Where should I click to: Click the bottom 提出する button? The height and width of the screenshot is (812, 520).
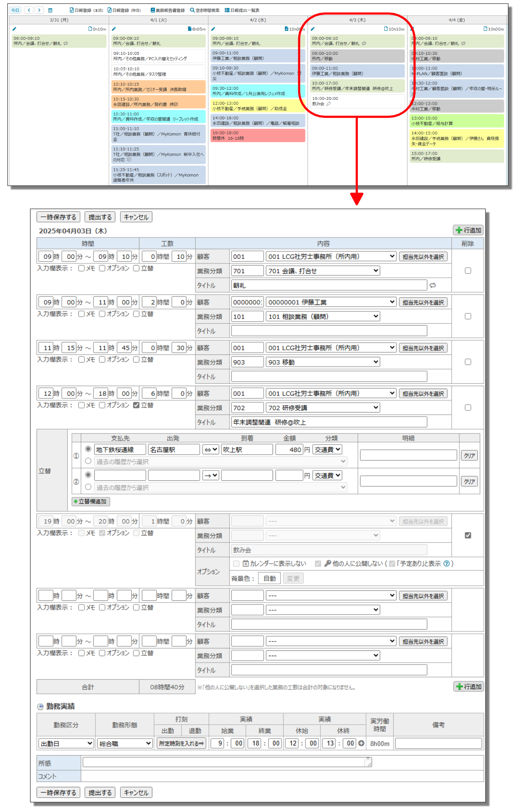(x=100, y=793)
